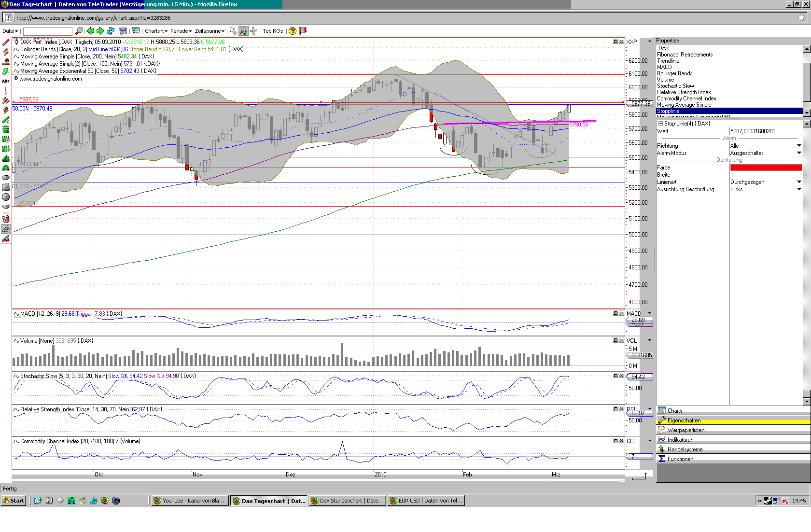This screenshot has width=811, height=532.
Task: Select the circle drawing tool
Action: click(6, 197)
